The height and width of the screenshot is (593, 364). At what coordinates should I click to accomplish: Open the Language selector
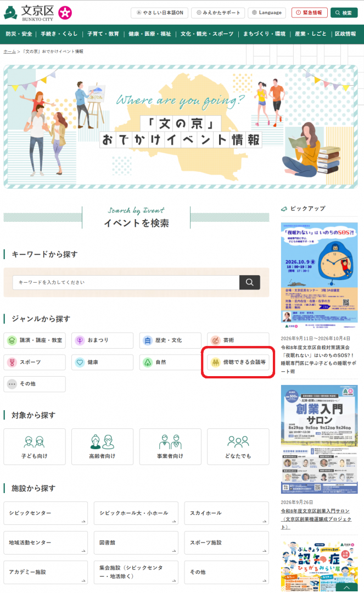[267, 13]
